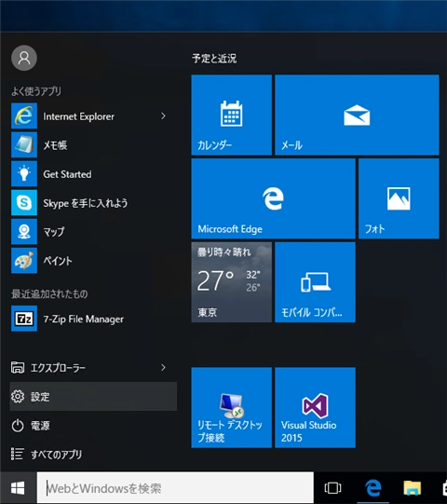This screenshot has width=447, height=504.
Task: Expand the エクスプローラー submenu arrow
Action: [163, 367]
